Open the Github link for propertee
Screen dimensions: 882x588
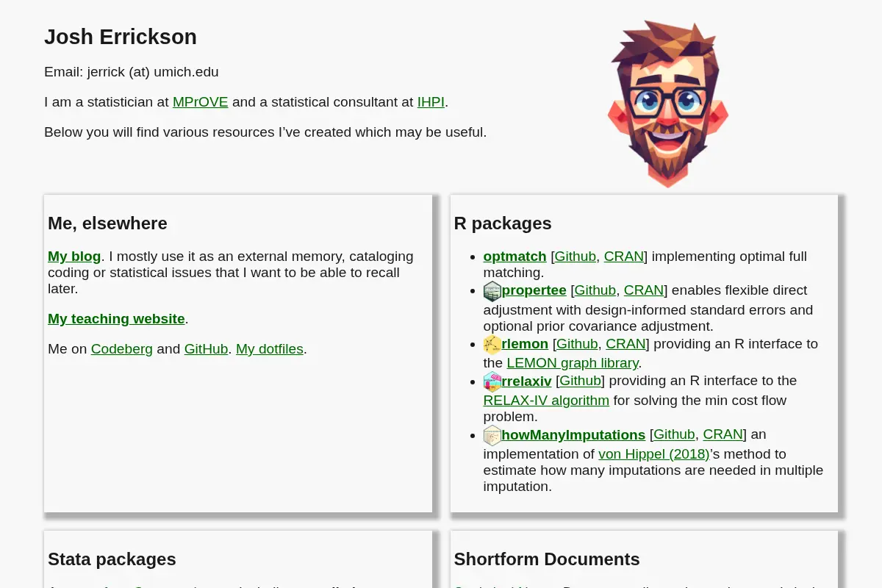(x=595, y=290)
